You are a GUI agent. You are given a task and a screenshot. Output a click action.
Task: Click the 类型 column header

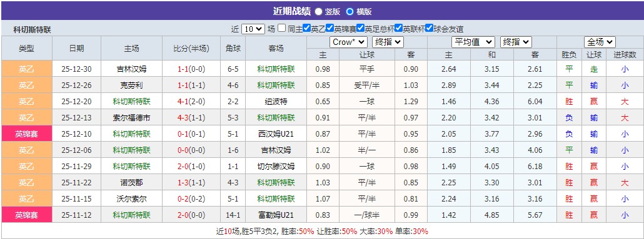click(x=27, y=49)
